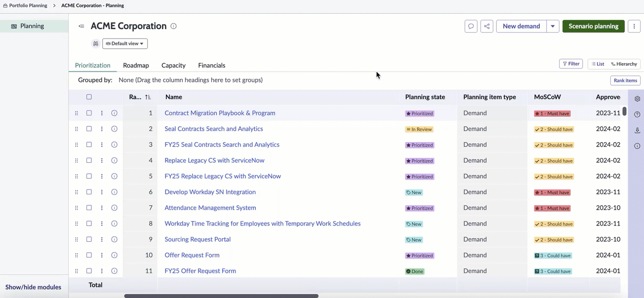Image resolution: width=644 pixels, height=298 pixels.
Task: Open row menu for FY25 Offer Request Form
Action: pos(102,271)
